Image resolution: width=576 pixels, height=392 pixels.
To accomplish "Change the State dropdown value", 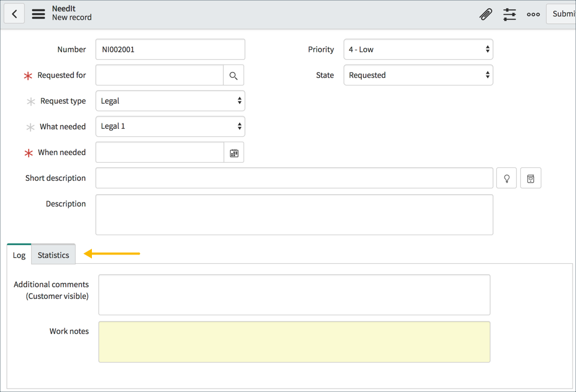I will [x=418, y=75].
